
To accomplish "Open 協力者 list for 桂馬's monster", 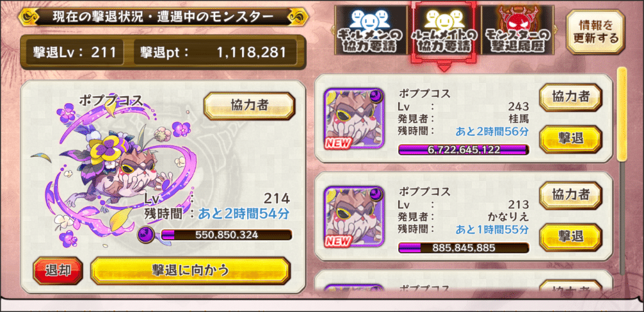I will click(570, 97).
